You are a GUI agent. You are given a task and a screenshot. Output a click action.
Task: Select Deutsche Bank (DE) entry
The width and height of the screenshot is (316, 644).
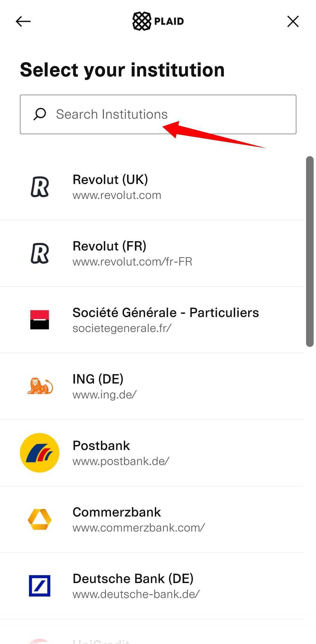152,586
